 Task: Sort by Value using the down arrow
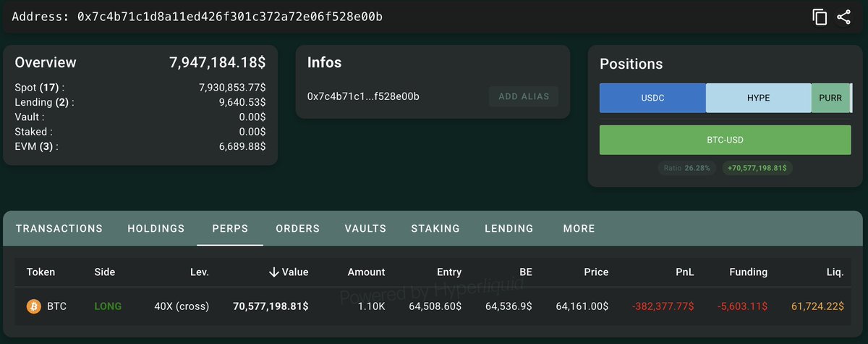pos(274,272)
